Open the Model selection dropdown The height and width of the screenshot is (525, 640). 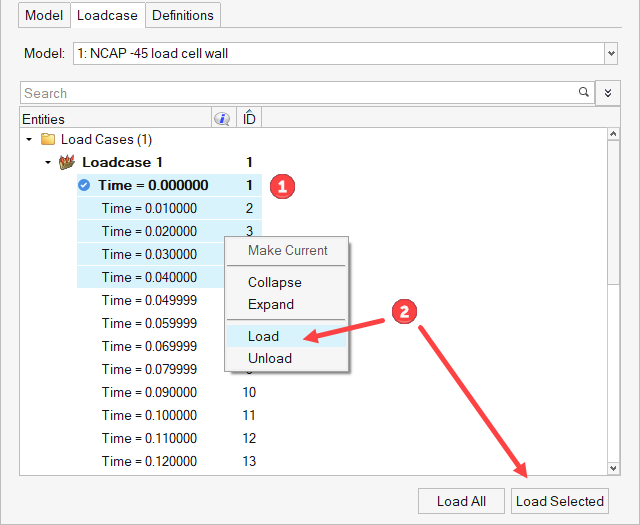[610, 53]
